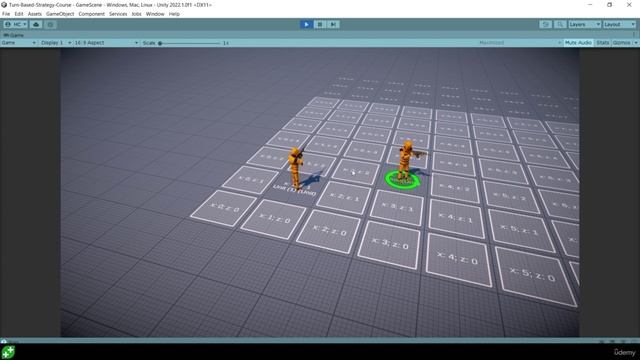
Task: Click the Unity logo in title bar
Action: click(x=4, y=5)
